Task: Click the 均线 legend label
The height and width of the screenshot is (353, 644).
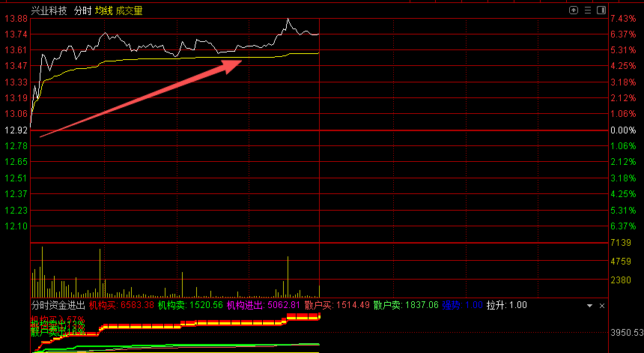Action: coord(103,11)
